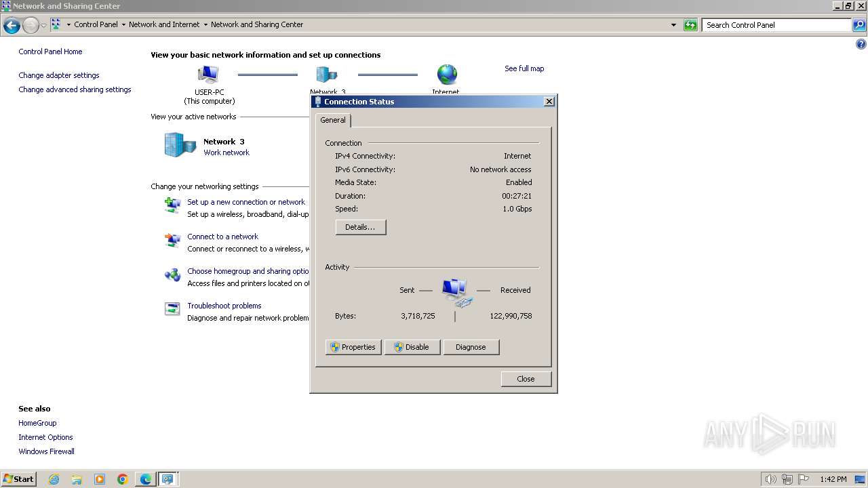Click the Back navigation arrow
Image resolution: width=868 pixels, height=488 pixels.
click(x=12, y=26)
